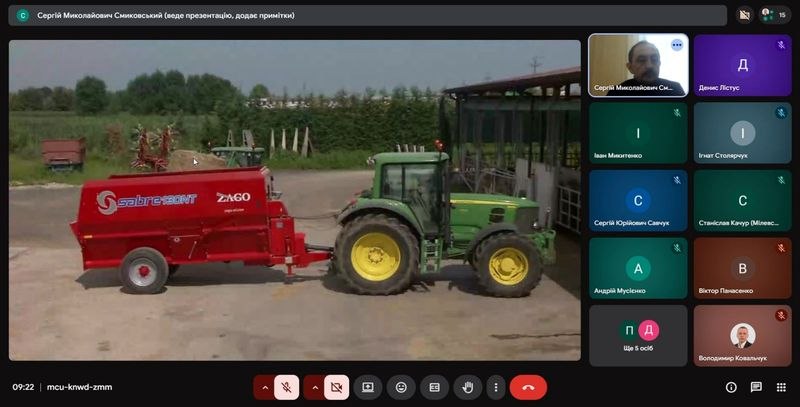Screen dimensions: 800x407
Task: Select Денис Лістус participant tile
Action: (742, 66)
